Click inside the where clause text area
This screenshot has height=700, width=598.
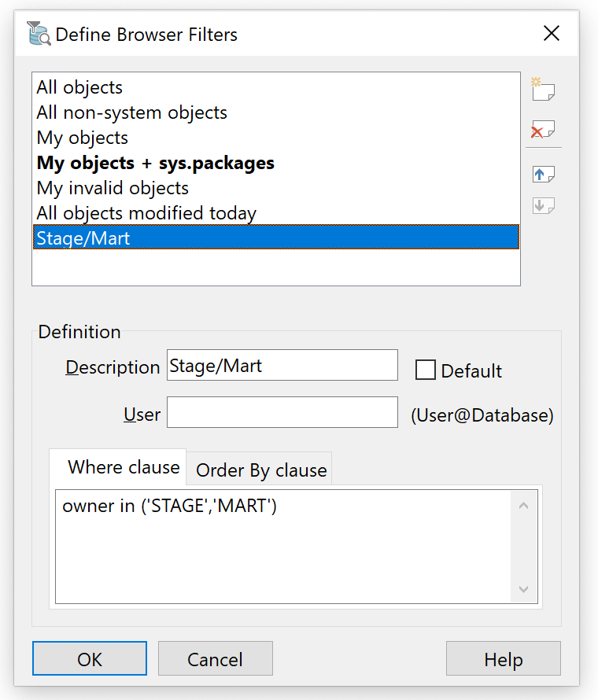pyautogui.click(x=283, y=547)
